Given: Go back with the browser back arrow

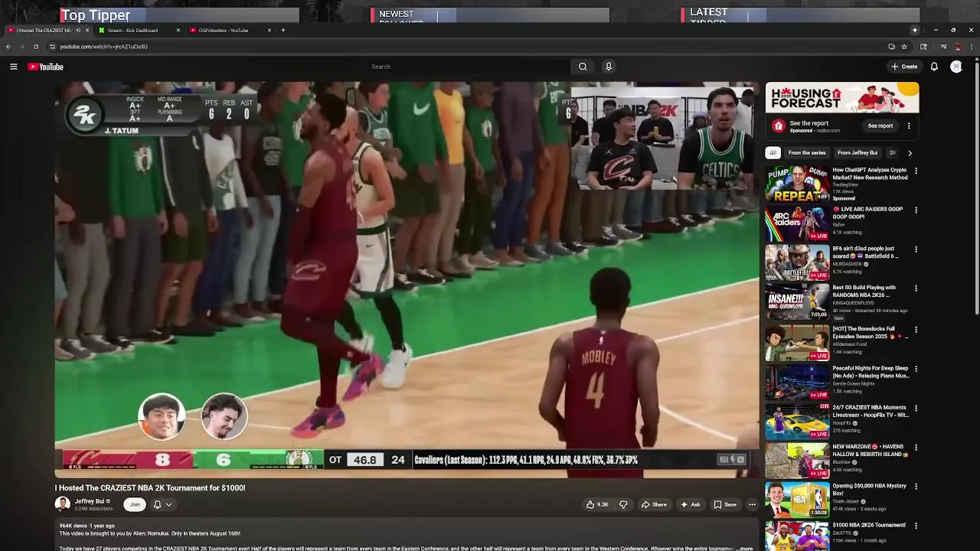Looking at the screenshot, I should point(8,47).
